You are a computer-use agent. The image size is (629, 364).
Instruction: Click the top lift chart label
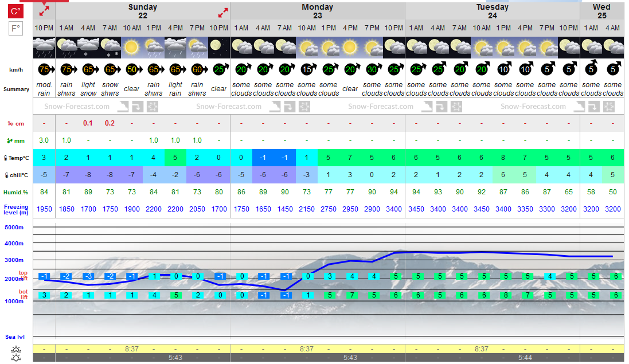[24, 275]
